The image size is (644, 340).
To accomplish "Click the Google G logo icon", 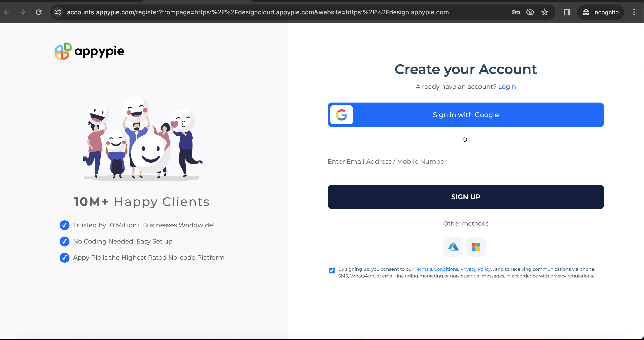I will pos(342,115).
